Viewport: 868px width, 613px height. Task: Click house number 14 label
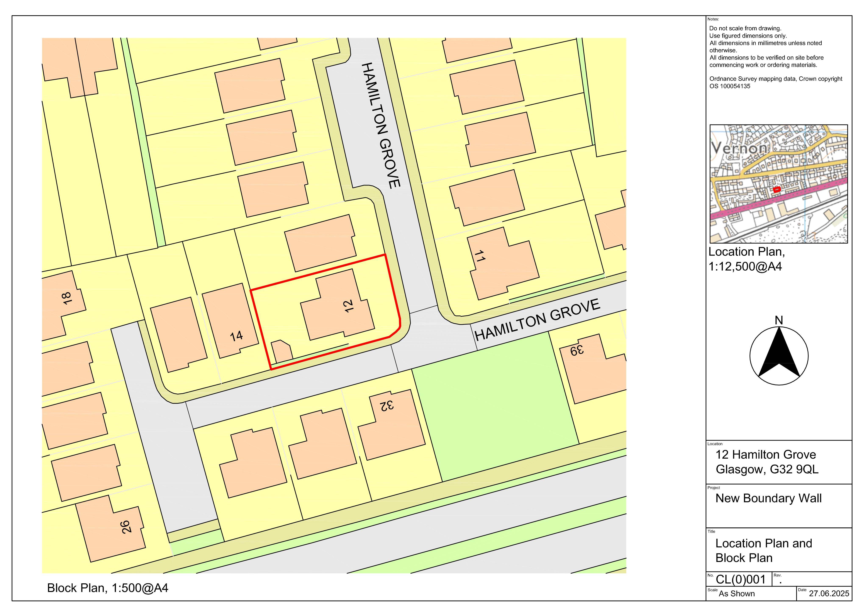click(x=237, y=336)
